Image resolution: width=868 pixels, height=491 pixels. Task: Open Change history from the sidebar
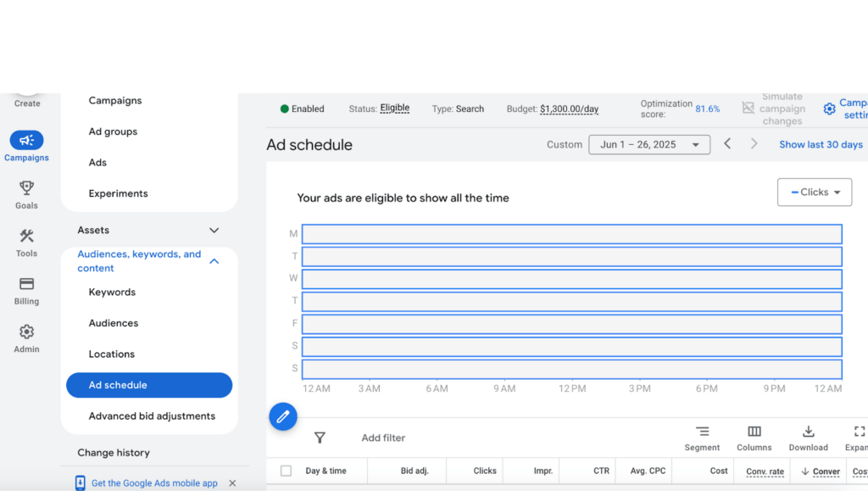pyautogui.click(x=114, y=452)
